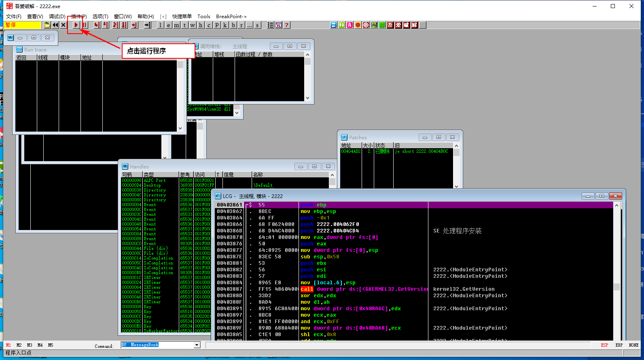Viewport: 644px width, 360px height.
Task: Click the [+] menu item
Action: (x=163, y=17)
